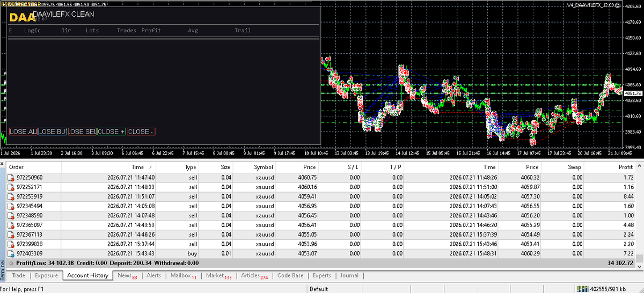Click open time 2026.07.21 14:43:53
The image size is (644, 293).
[x=131, y=225]
